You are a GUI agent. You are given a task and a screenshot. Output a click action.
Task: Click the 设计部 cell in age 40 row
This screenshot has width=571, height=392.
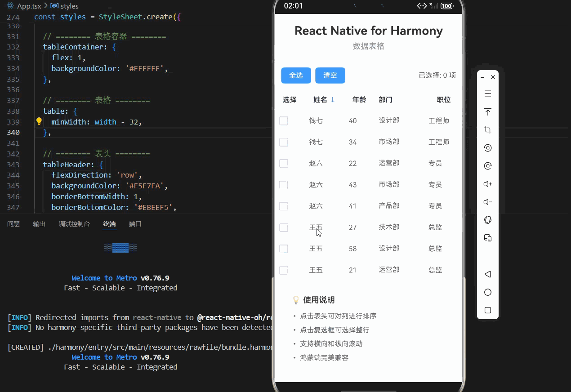[389, 120]
